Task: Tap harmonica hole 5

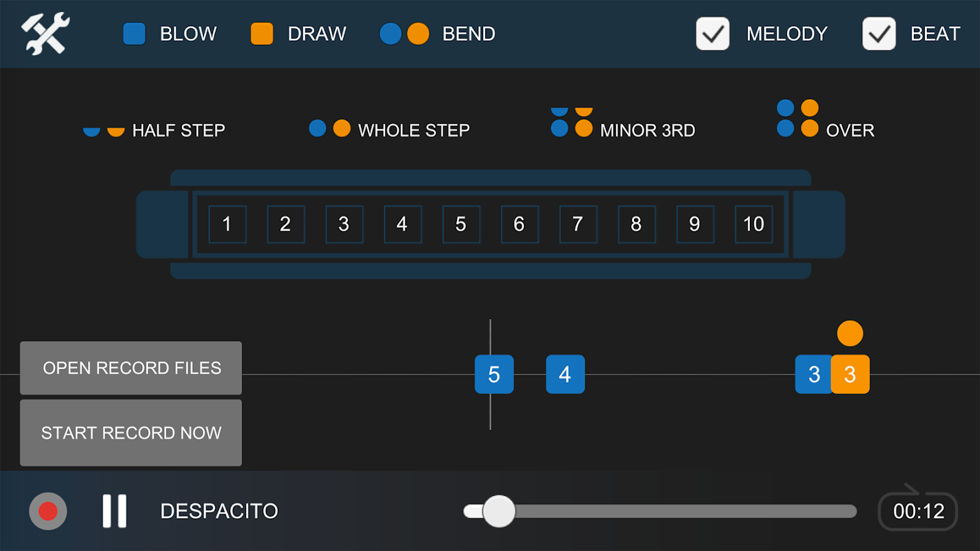Action: (x=461, y=224)
